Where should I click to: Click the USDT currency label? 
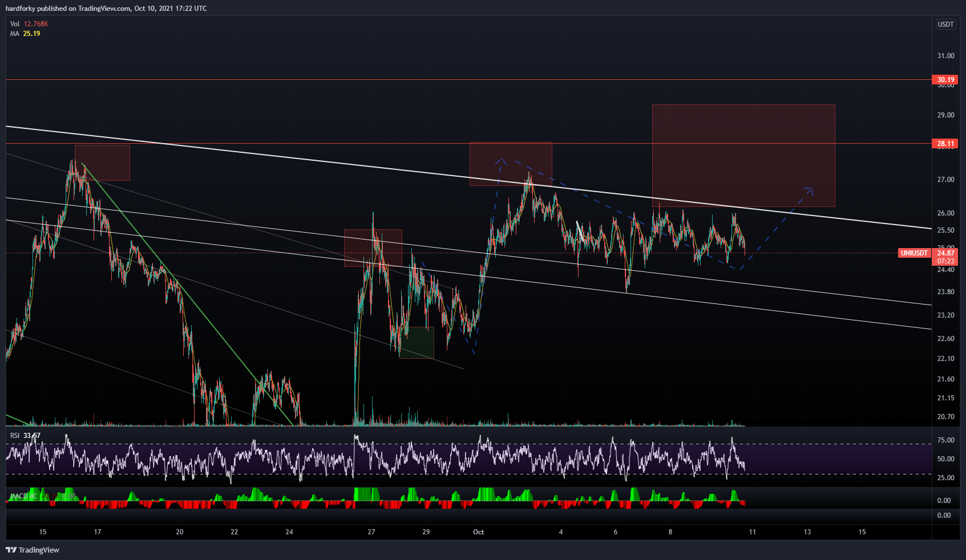click(x=945, y=25)
